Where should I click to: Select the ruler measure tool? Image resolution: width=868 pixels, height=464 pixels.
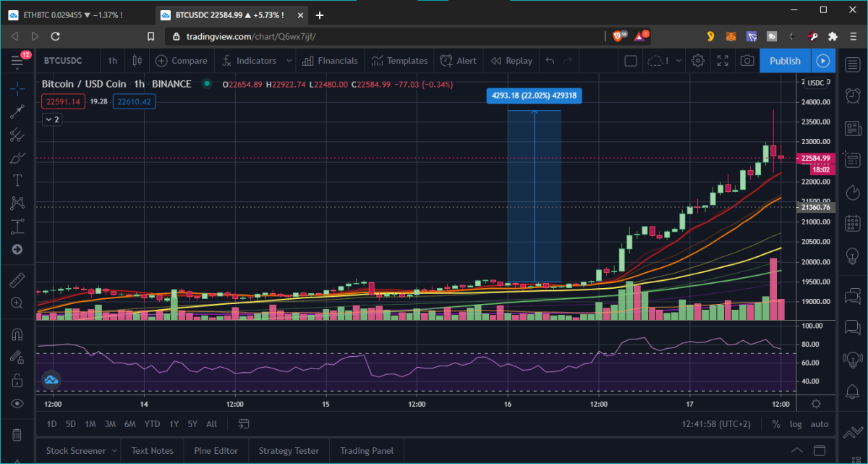(x=17, y=279)
